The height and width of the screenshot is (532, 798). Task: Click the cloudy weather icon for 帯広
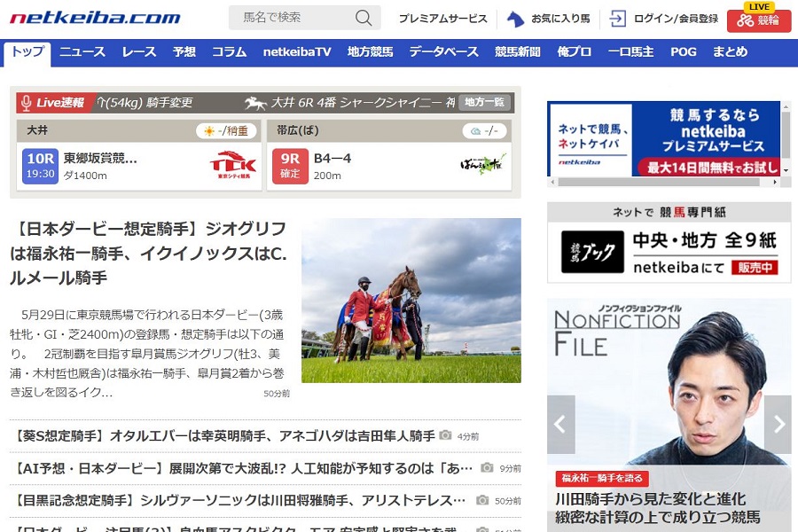[x=475, y=131]
